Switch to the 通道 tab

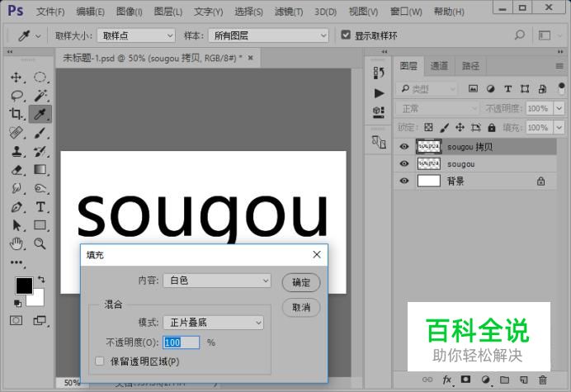(x=439, y=65)
